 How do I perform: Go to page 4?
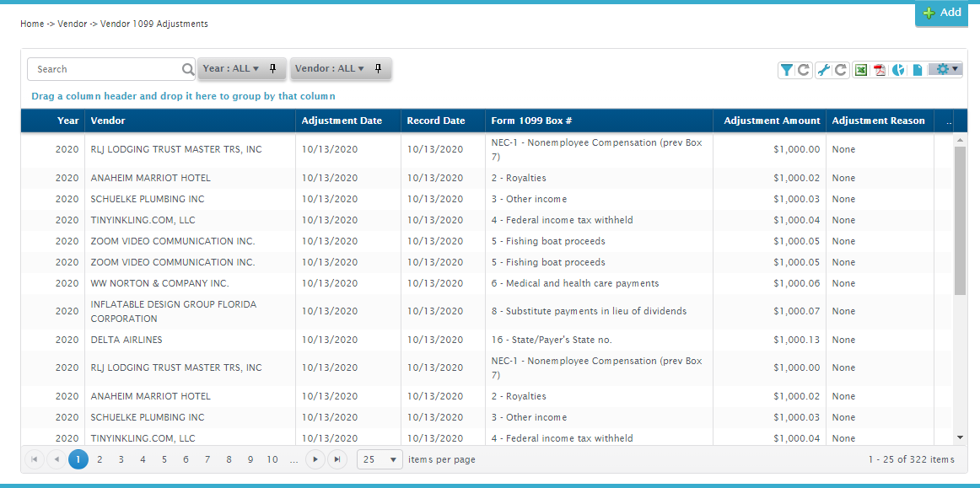pyautogui.click(x=143, y=460)
